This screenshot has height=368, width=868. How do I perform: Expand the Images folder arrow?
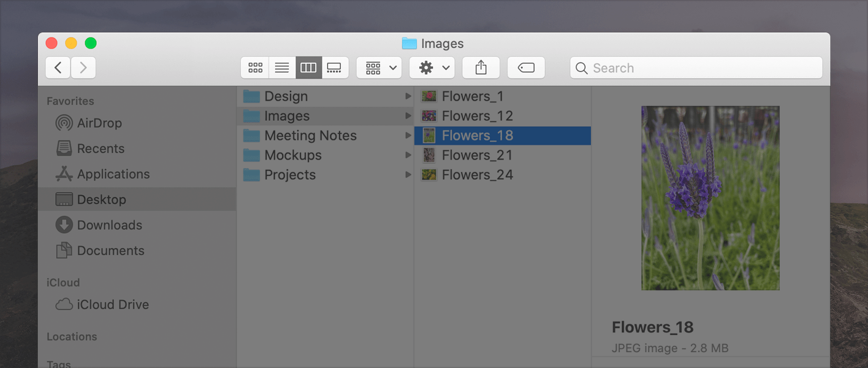[x=408, y=116]
